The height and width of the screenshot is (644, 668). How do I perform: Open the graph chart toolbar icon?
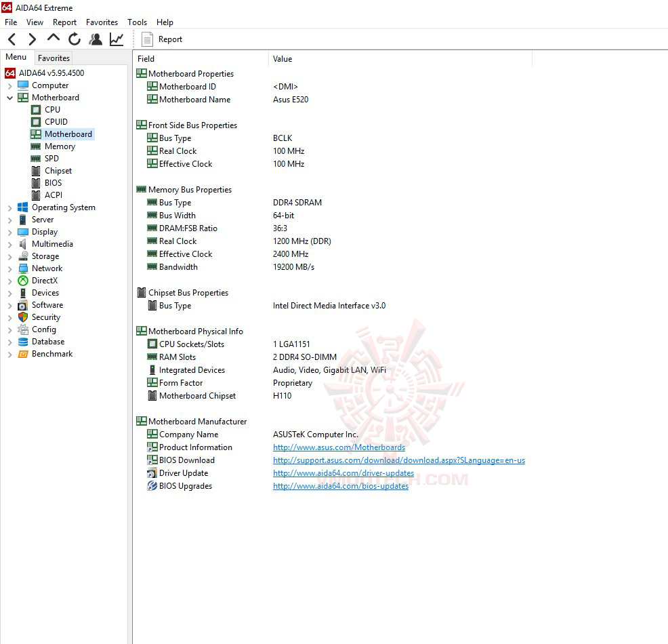117,39
